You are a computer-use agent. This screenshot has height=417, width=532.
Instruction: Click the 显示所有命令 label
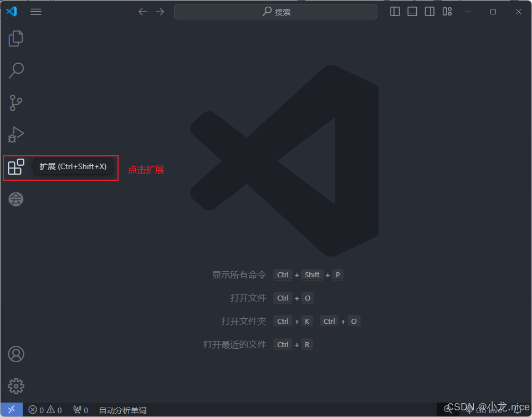[239, 274]
